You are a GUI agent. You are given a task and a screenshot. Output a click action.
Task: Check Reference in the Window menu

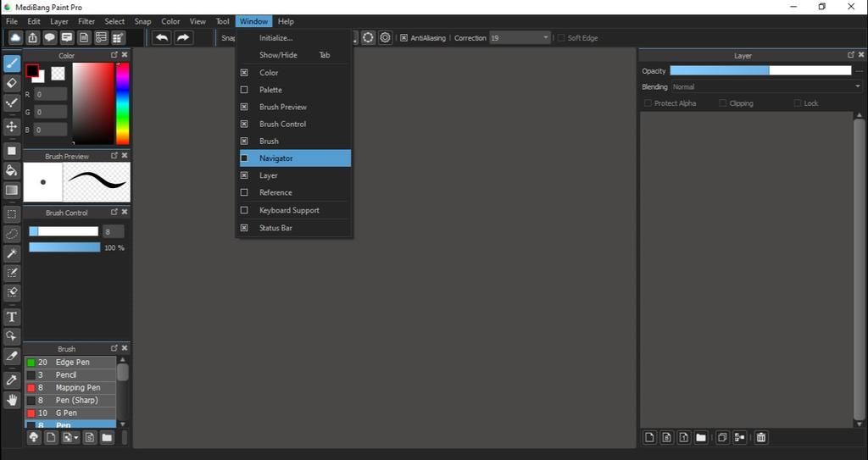[244, 192]
